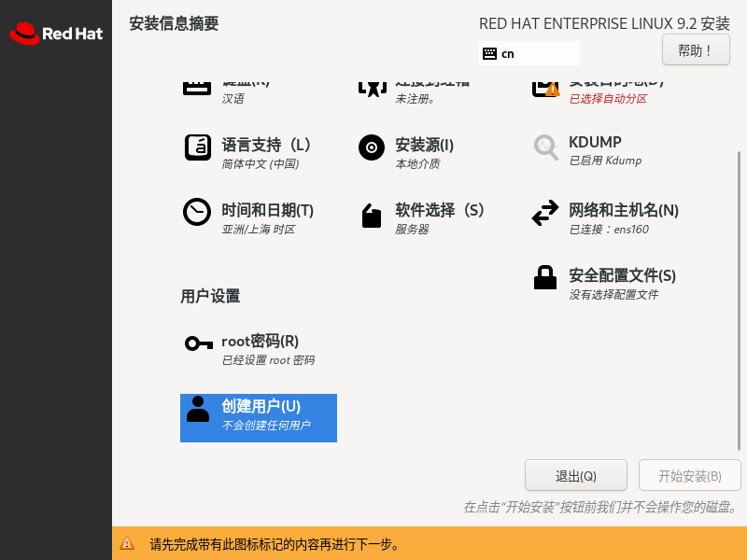
Task: Click the red 已选择自动分区 status text
Action: coord(608,99)
